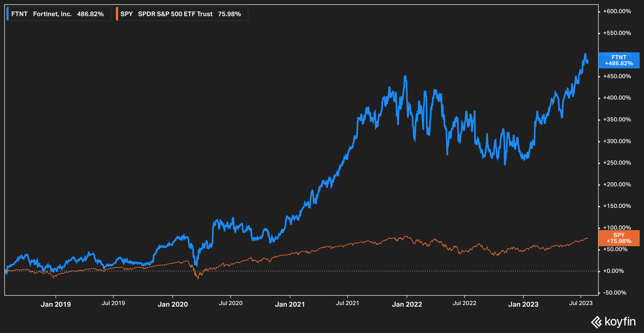
Task: Click the Jul 2021 axis label
Action: coord(347,303)
